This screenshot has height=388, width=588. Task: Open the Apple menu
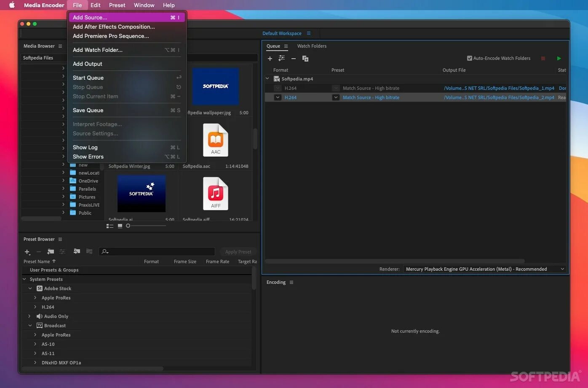(x=12, y=5)
